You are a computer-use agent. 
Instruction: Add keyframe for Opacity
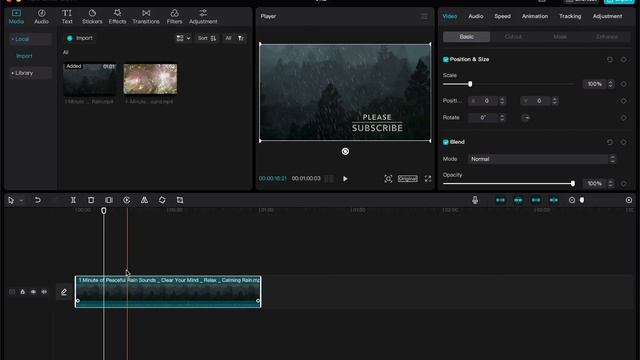click(x=623, y=184)
